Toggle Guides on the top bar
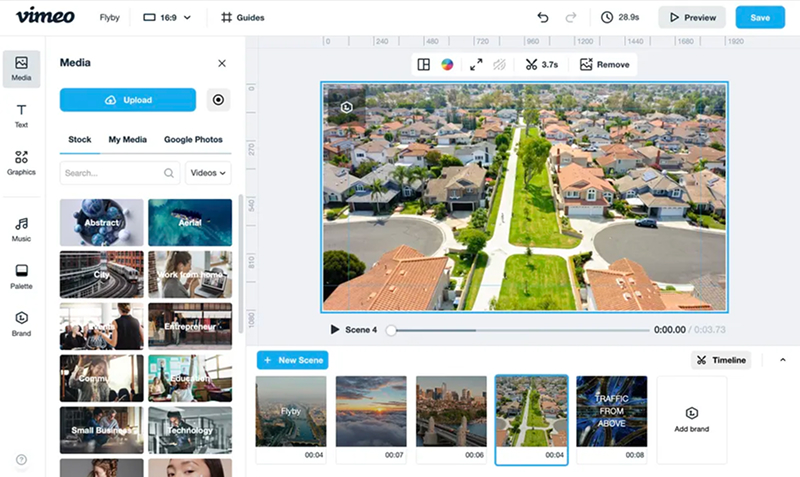This screenshot has height=477, width=800. [x=242, y=17]
